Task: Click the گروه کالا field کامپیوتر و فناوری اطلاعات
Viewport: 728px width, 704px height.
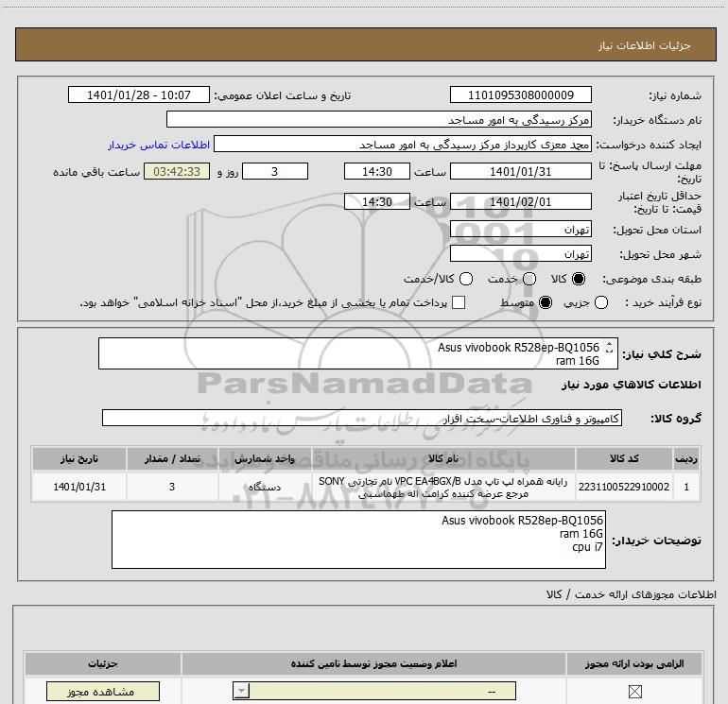Action: click(x=362, y=418)
